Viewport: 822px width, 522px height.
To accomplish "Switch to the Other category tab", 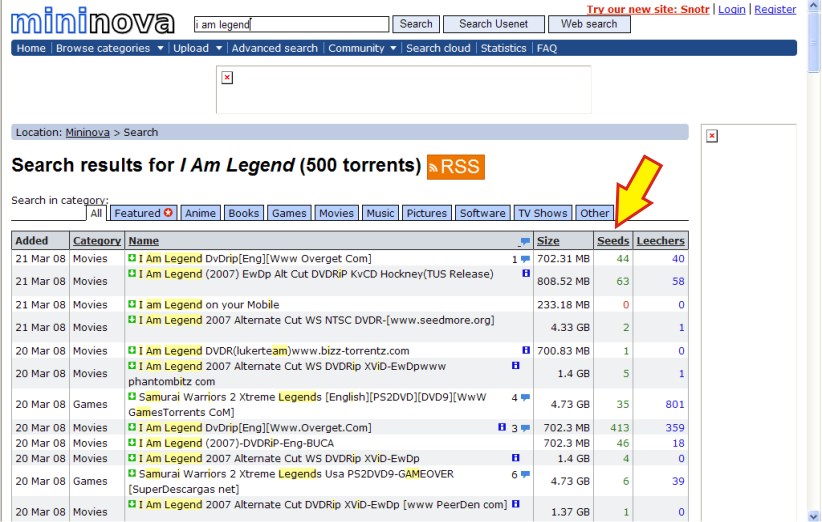I will pyautogui.click(x=594, y=213).
